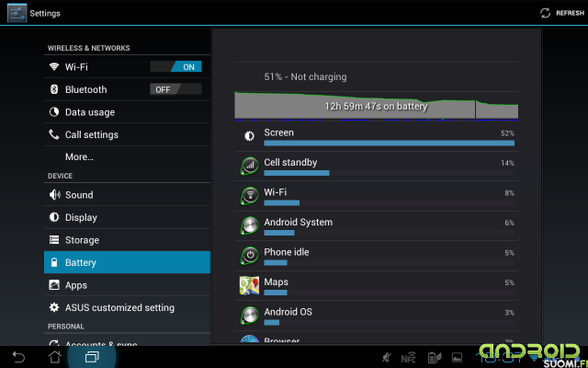Image resolution: width=588 pixels, height=368 pixels.
Task: Open Display settings
Action: pos(127,217)
